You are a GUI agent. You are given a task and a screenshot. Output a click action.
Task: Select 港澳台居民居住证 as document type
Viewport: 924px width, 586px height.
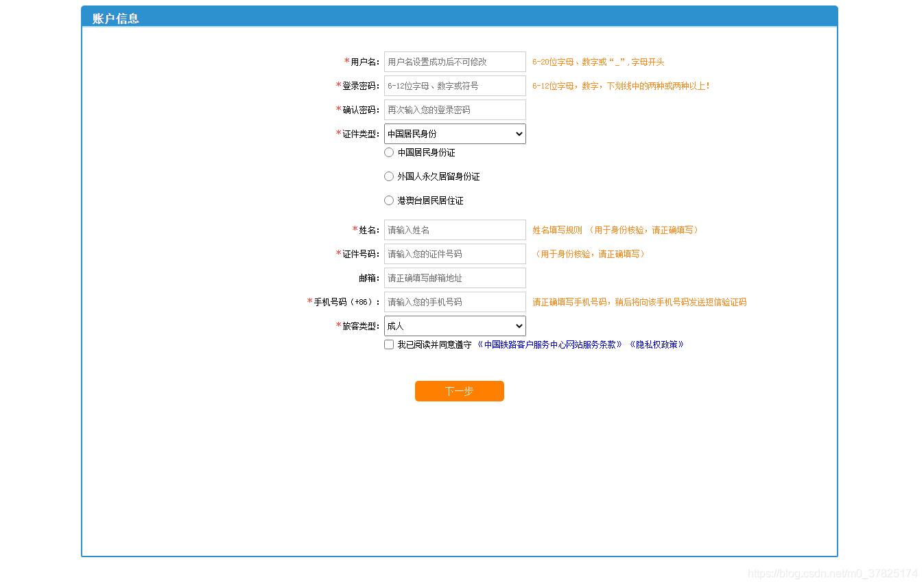(389, 200)
